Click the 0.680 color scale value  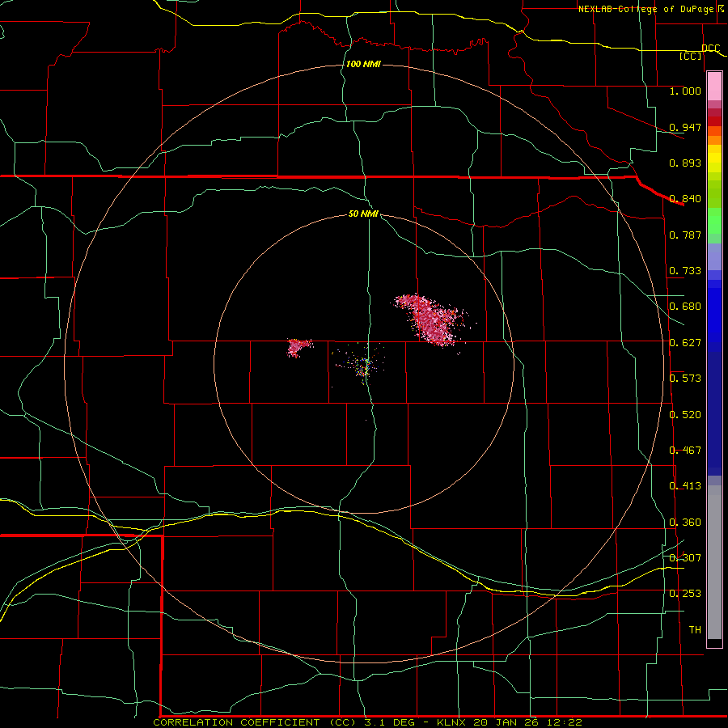[685, 307]
